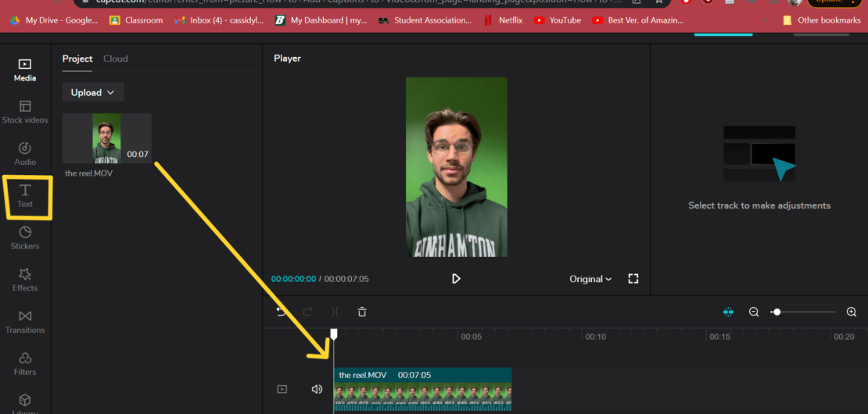Screen dimensions: 868x414
Task: Open the Transitions panel
Action: (x=25, y=323)
